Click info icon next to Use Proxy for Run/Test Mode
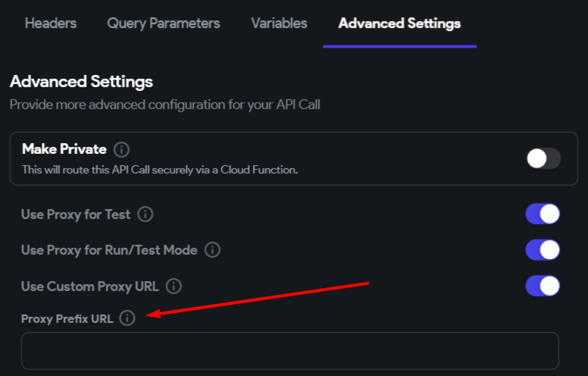Image resolution: width=588 pixels, height=376 pixels. coord(212,249)
